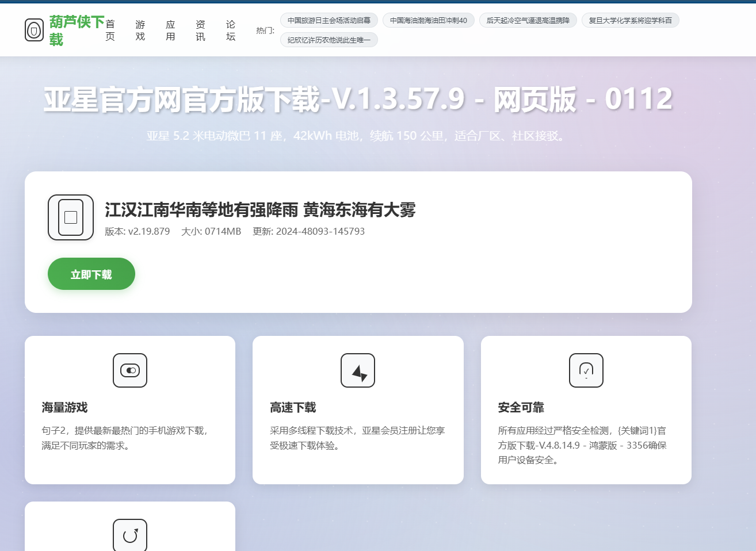Screen dimensions: 756x551
Task: Open the 论坛 navigation item
Action: click(231, 30)
